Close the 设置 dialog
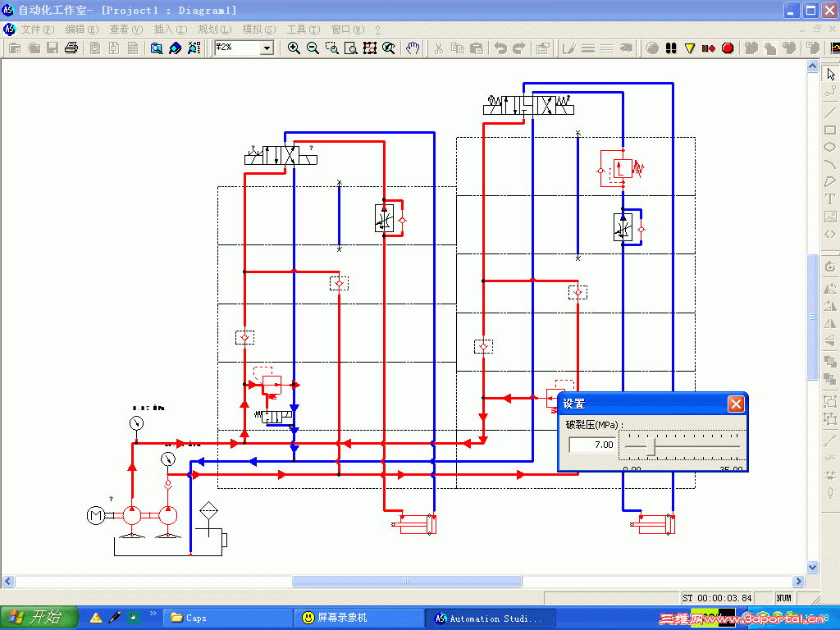This screenshot has width=840, height=630. pos(736,404)
